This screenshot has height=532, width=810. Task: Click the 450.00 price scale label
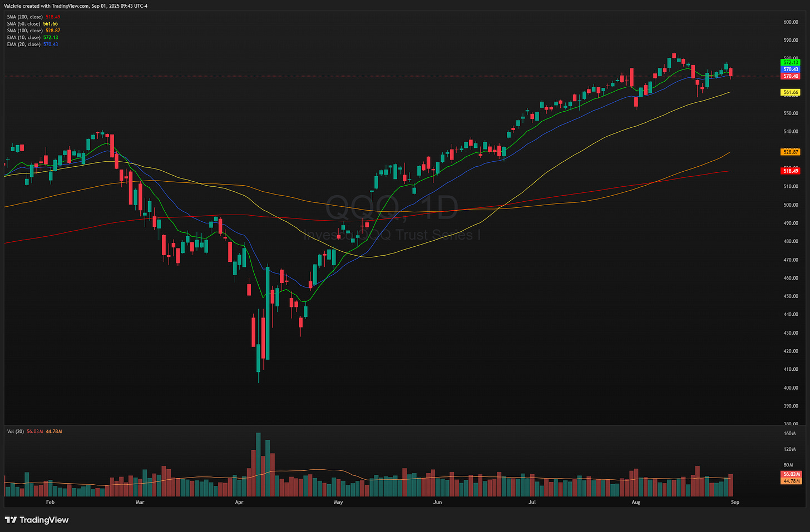pyautogui.click(x=791, y=296)
